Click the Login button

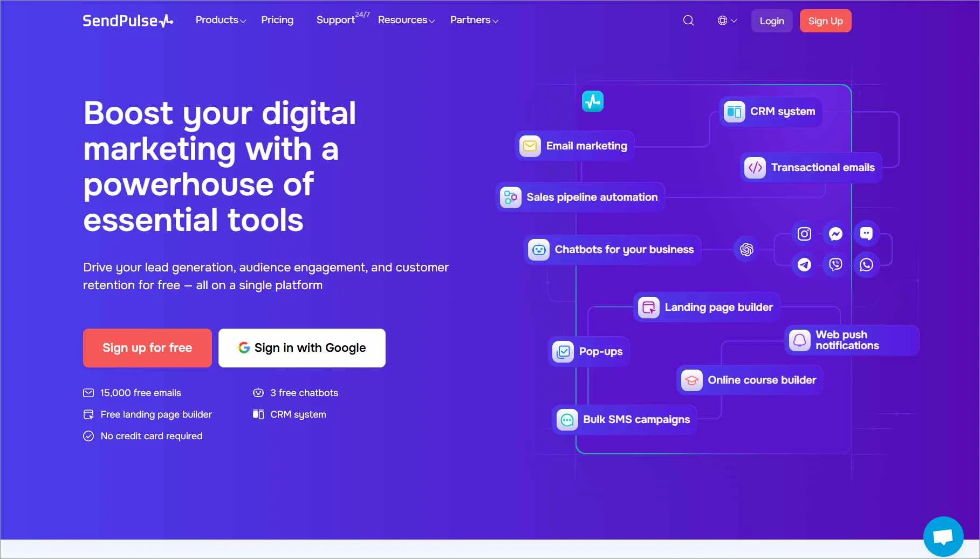(772, 21)
